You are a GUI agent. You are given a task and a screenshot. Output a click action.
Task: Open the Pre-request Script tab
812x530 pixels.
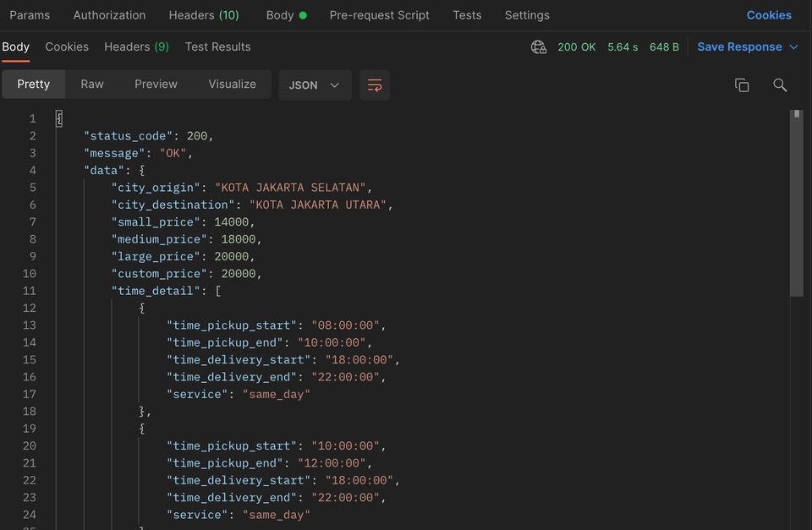click(380, 15)
